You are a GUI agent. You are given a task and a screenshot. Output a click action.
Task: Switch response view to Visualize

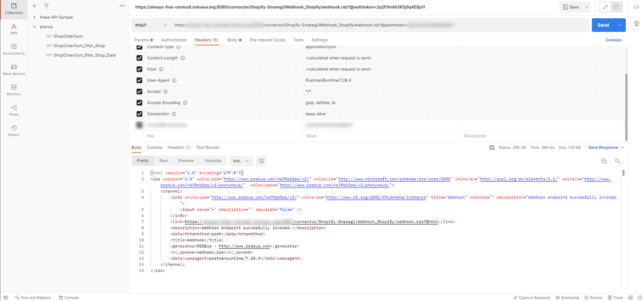click(x=213, y=161)
